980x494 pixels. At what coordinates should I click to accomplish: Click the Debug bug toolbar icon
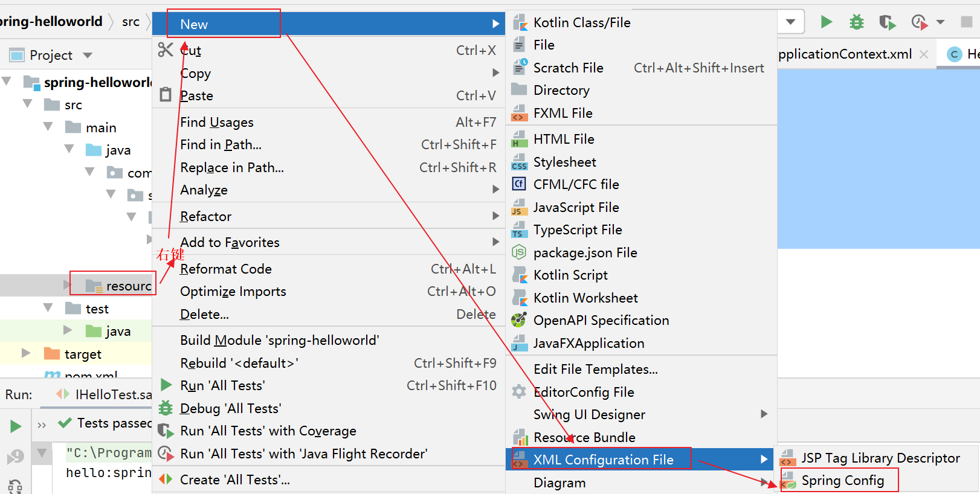(857, 22)
